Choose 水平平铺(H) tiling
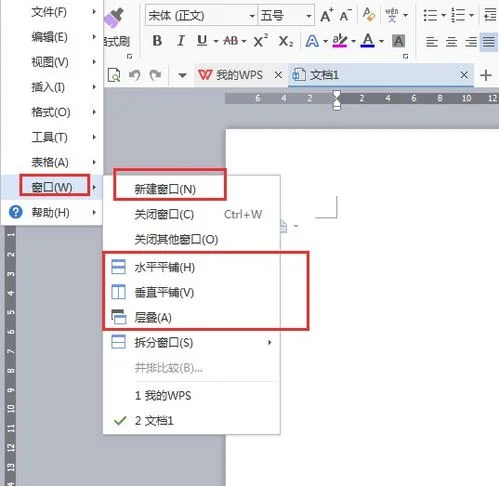This screenshot has height=486, width=499. (191, 267)
